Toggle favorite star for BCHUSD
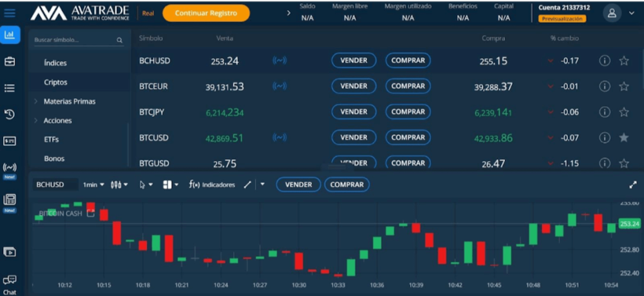The width and height of the screenshot is (644, 296). pyautogui.click(x=624, y=61)
